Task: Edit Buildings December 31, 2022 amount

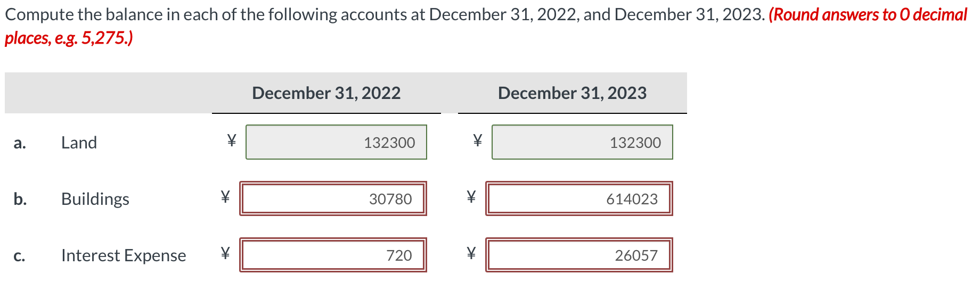Action: (333, 198)
